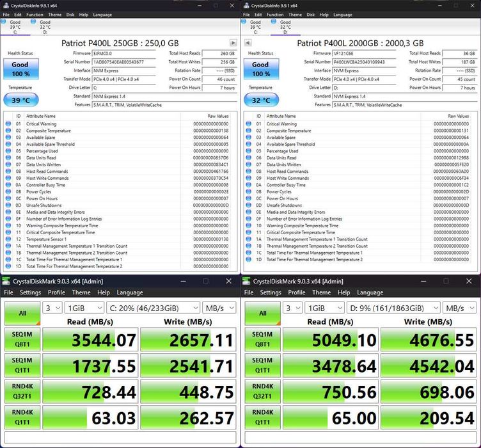Click Patriot P400L 2000GB title text
The image size is (481, 448).
[x=360, y=43]
